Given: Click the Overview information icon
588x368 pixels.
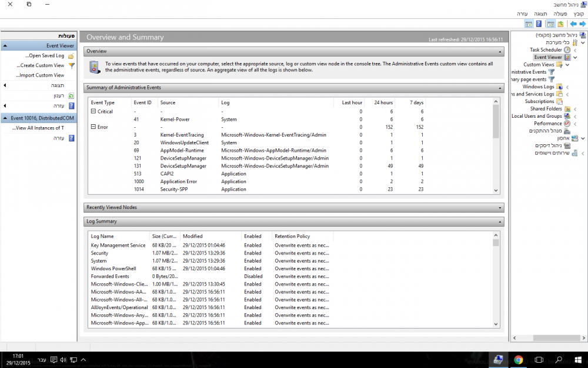Looking at the screenshot, I should click(95, 67).
